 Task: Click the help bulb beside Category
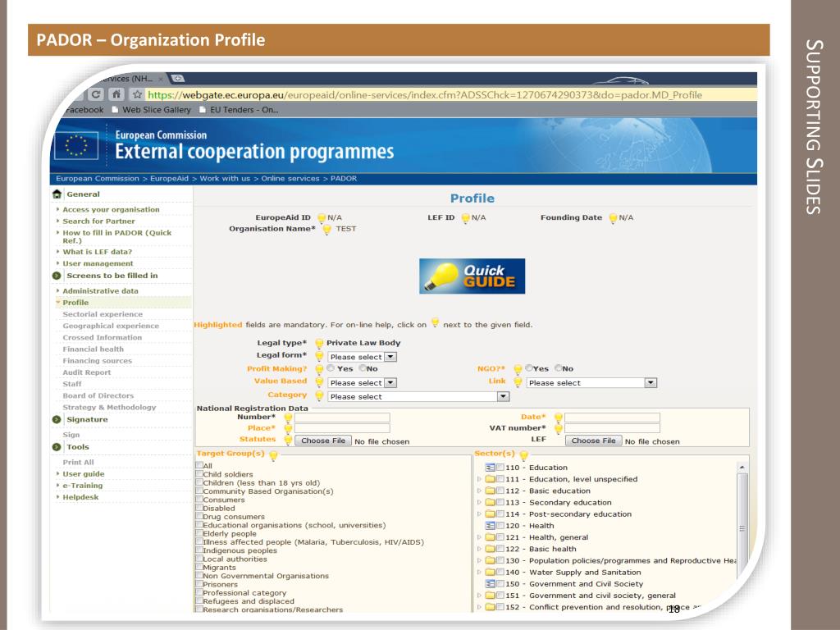(x=319, y=396)
